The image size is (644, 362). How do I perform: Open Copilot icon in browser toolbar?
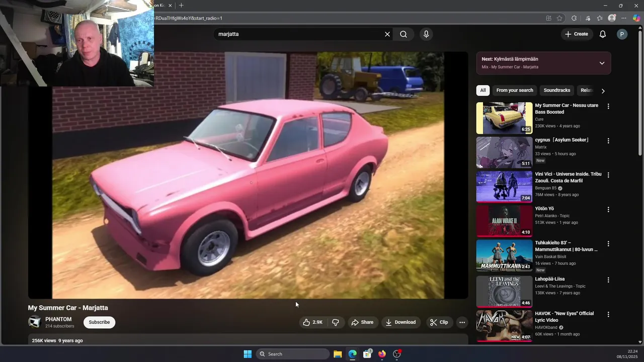(x=636, y=18)
